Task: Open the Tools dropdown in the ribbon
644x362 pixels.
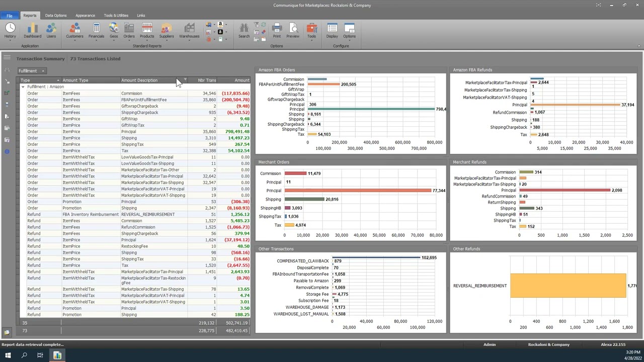Action: (311, 31)
